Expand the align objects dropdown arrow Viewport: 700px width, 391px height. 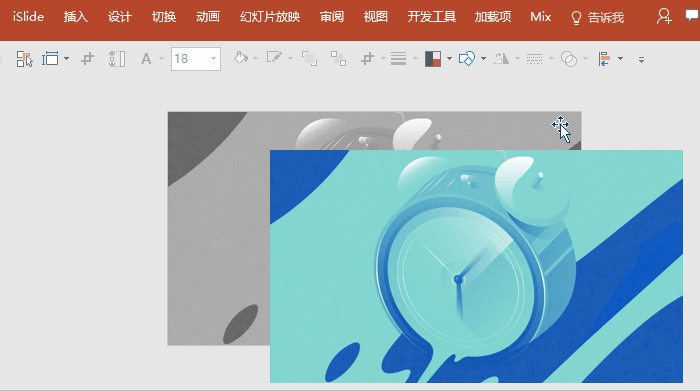(621, 58)
